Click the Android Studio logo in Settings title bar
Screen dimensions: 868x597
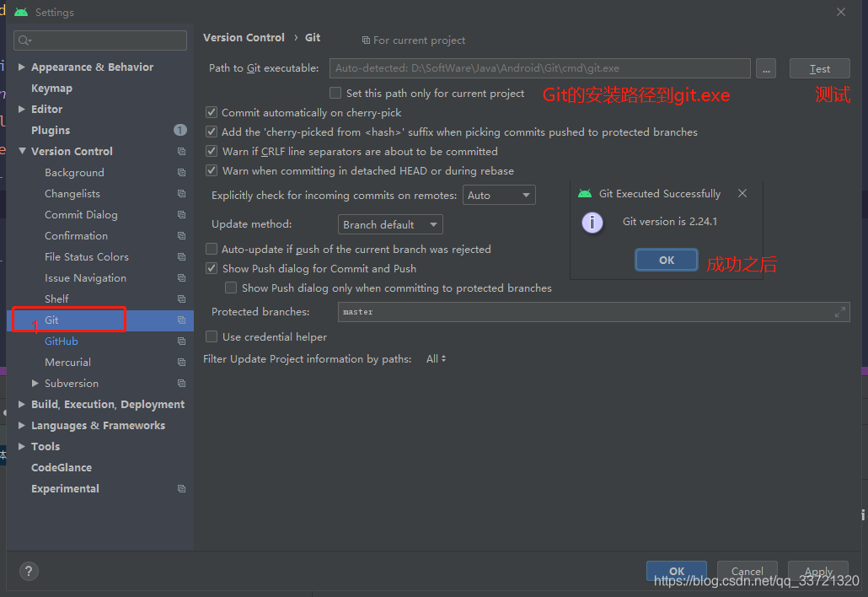coord(21,12)
